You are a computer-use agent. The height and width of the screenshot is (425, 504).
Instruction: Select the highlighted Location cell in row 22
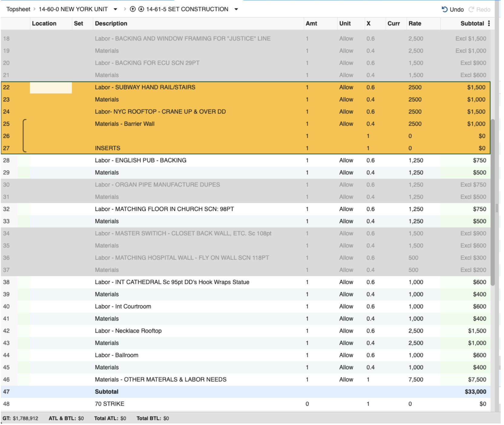click(x=51, y=87)
